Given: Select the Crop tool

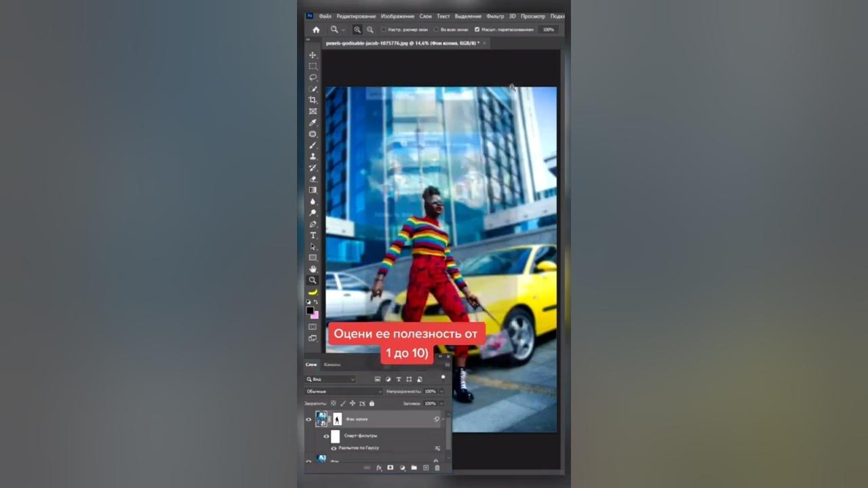Looking at the screenshot, I should click(313, 100).
